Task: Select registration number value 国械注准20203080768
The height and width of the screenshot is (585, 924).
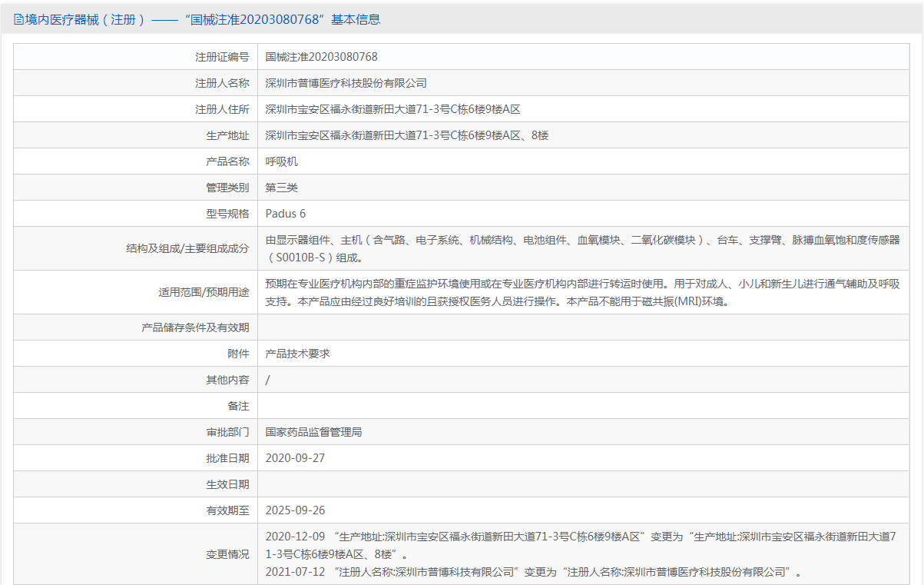Action: [x=321, y=57]
